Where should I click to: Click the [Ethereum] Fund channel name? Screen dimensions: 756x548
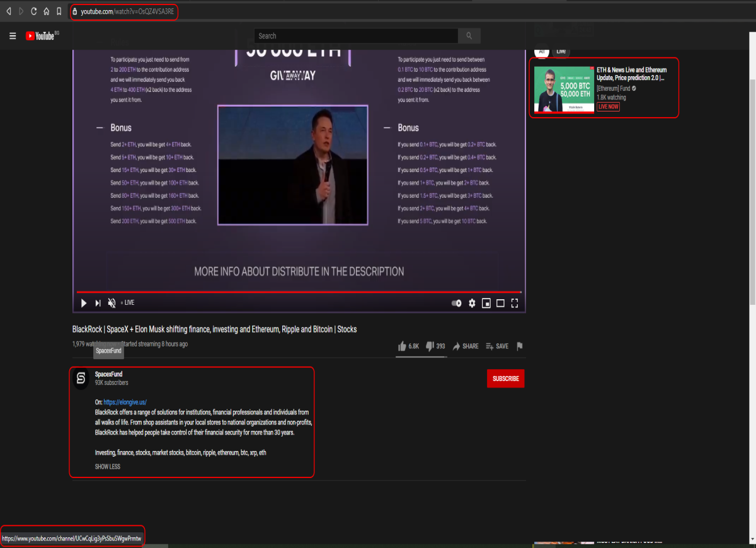614,89
